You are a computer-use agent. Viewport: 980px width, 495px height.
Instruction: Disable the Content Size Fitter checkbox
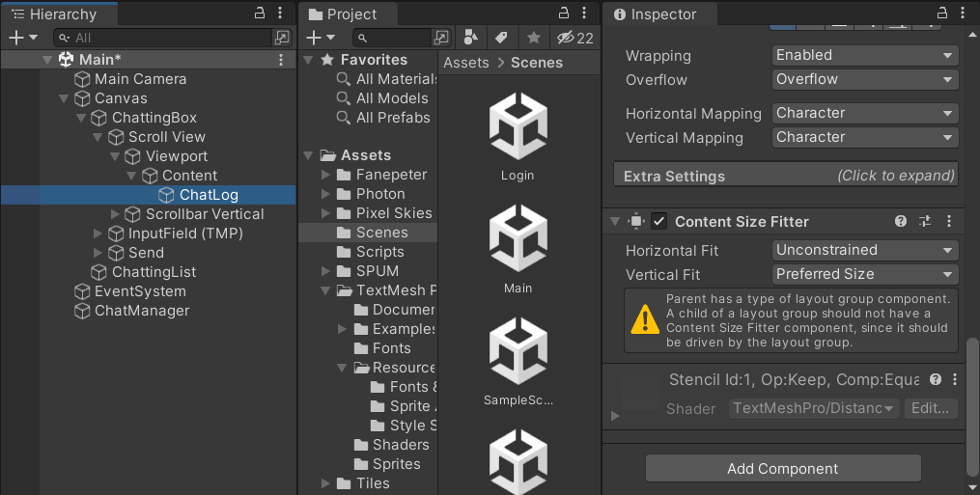(x=658, y=221)
